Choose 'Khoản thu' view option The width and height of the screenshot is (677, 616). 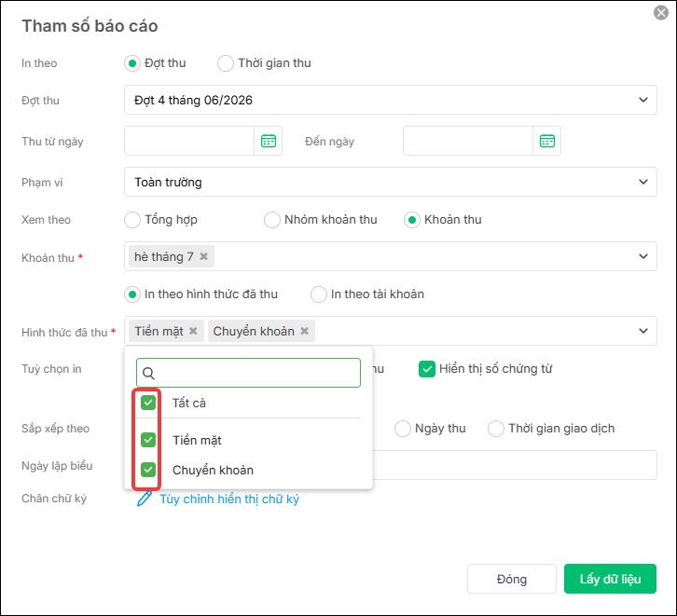coord(412,220)
